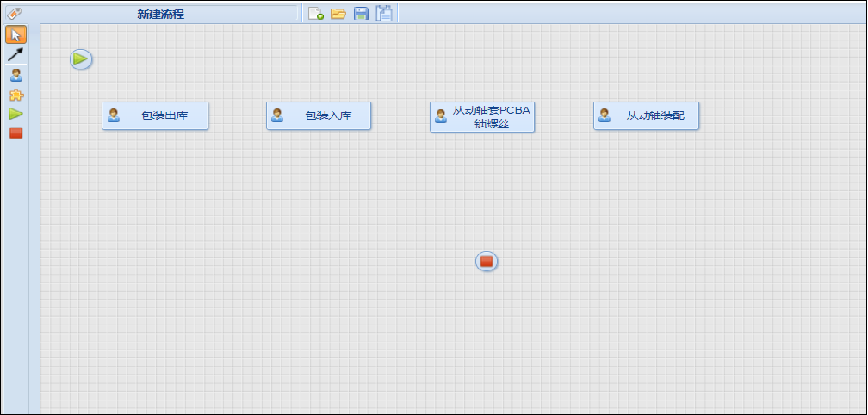Screen dimensions: 868x415
Task: Open an existing flow with folder icon
Action: [x=338, y=14]
